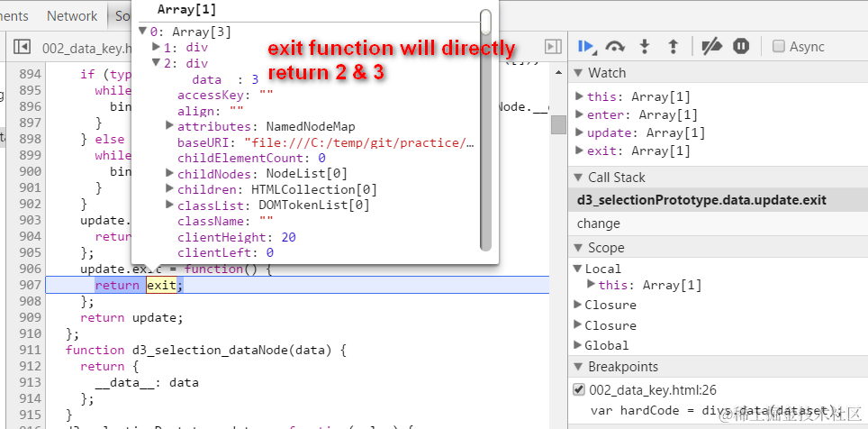Select the change call stack frame
The height and width of the screenshot is (429, 868).
click(718, 224)
